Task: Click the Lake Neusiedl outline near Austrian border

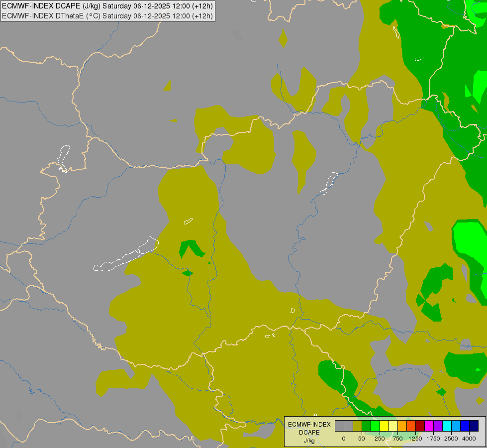Action: click(x=64, y=159)
